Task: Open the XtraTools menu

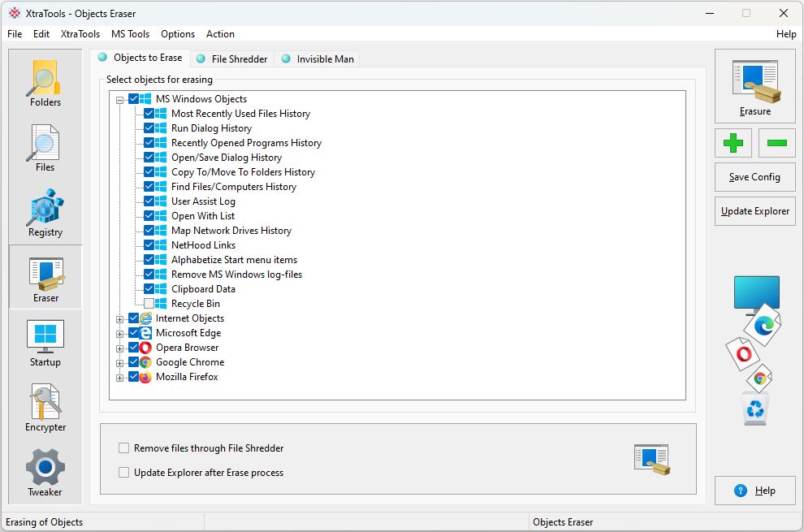Action: (x=80, y=34)
